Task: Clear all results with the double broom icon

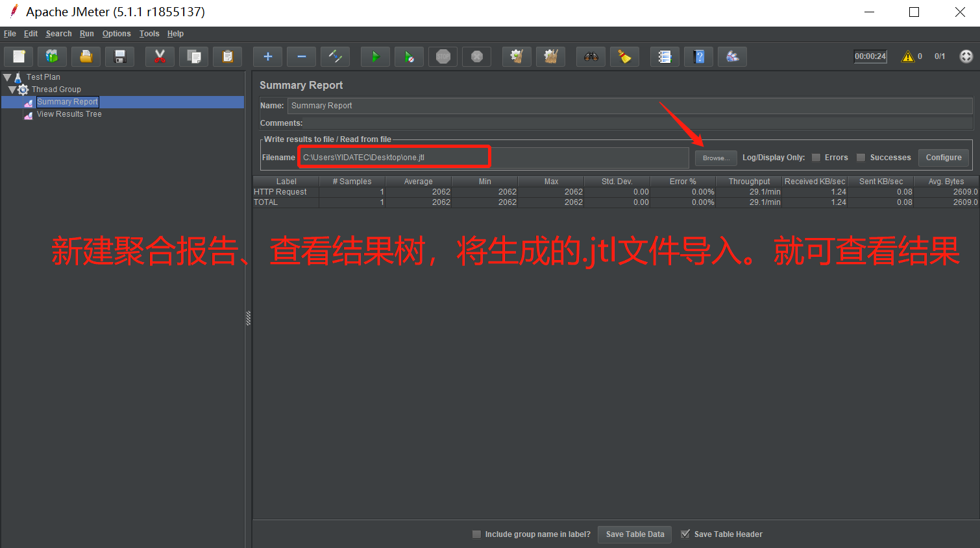Action: tap(550, 56)
